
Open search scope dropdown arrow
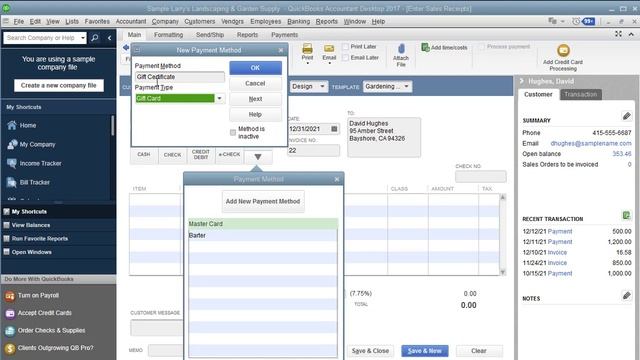click(83, 38)
